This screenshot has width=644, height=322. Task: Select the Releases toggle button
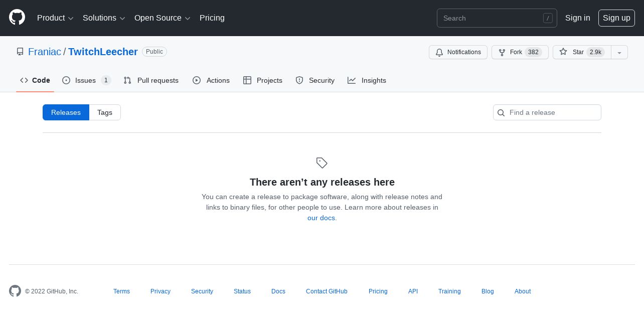pos(66,112)
